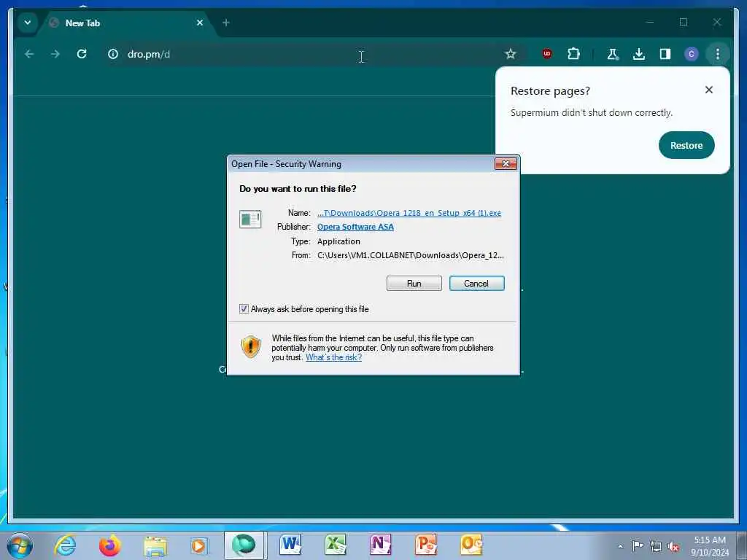Open the profile avatar C icon

click(x=692, y=54)
